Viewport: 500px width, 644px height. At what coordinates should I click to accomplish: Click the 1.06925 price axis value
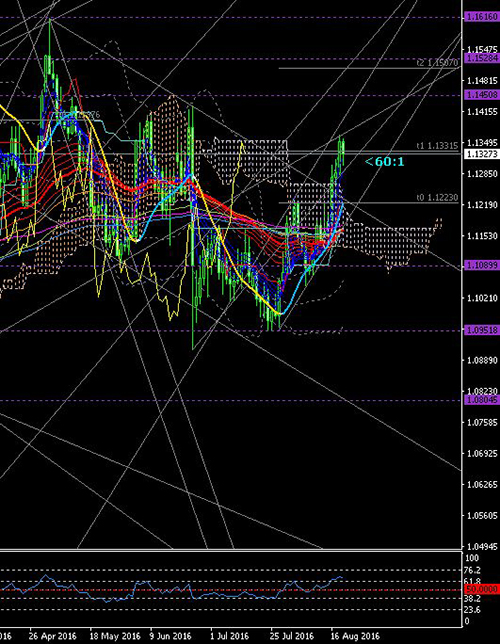click(482, 454)
